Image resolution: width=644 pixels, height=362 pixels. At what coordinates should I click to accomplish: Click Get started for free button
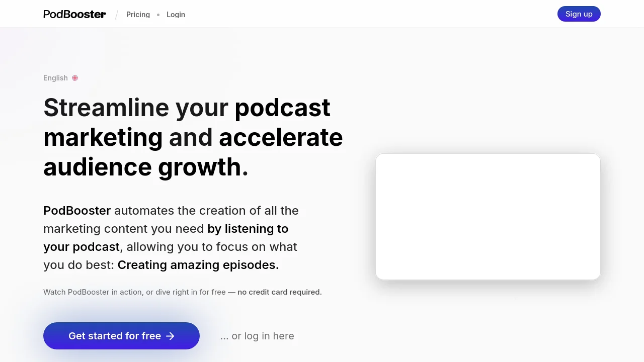(x=121, y=336)
